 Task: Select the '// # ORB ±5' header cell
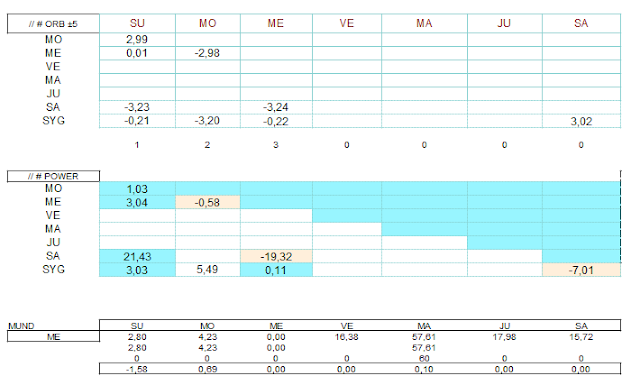pyautogui.click(x=53, y=23)
